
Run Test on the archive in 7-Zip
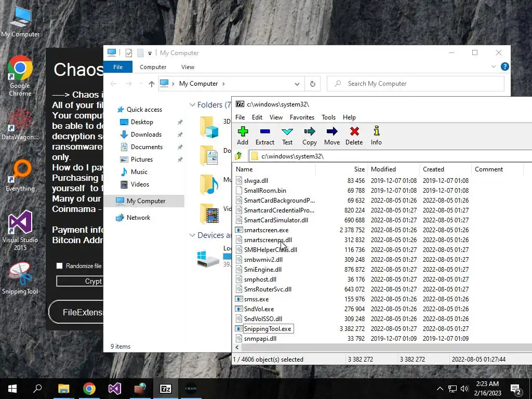point(287,136)
